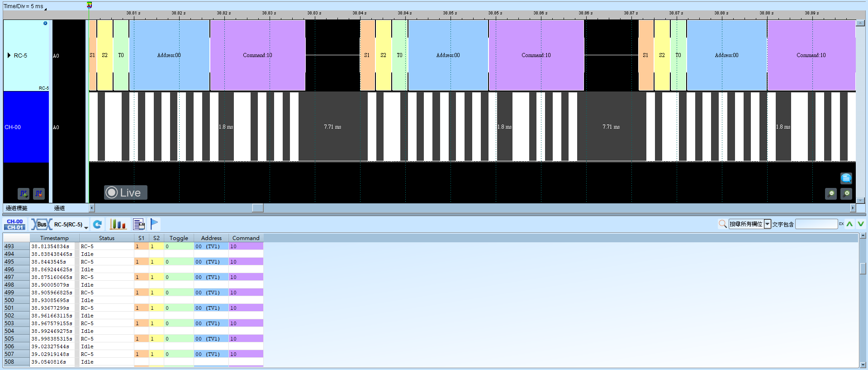The height and width of the screenshot is (370, 868).
Task: Click the Command column header
Action: click(246, 238)
